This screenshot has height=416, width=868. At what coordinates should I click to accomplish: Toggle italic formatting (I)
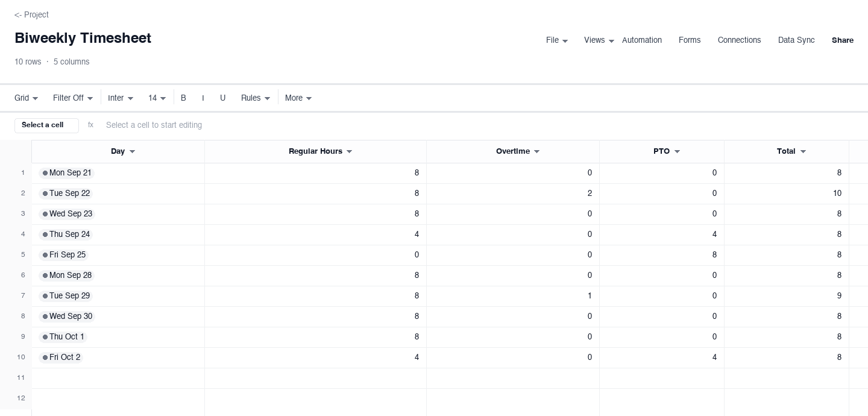point(203,98)
